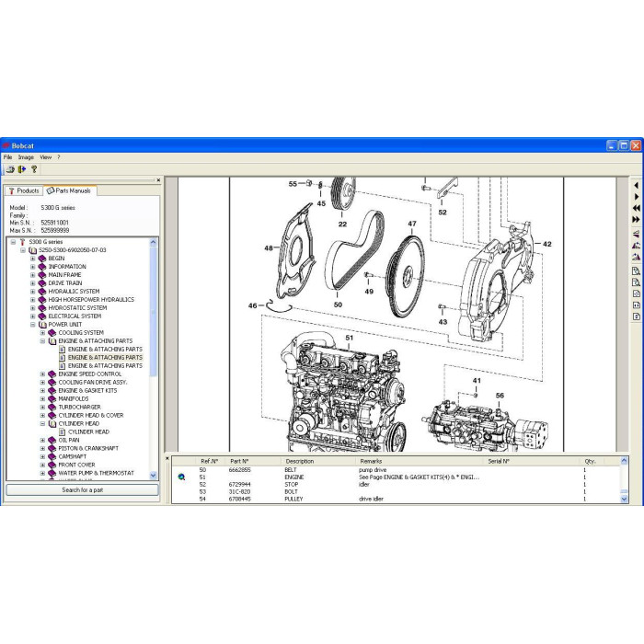Click the tree scrollbar down arrow
This screenshot has height=644, width=644.
(154, 476)
